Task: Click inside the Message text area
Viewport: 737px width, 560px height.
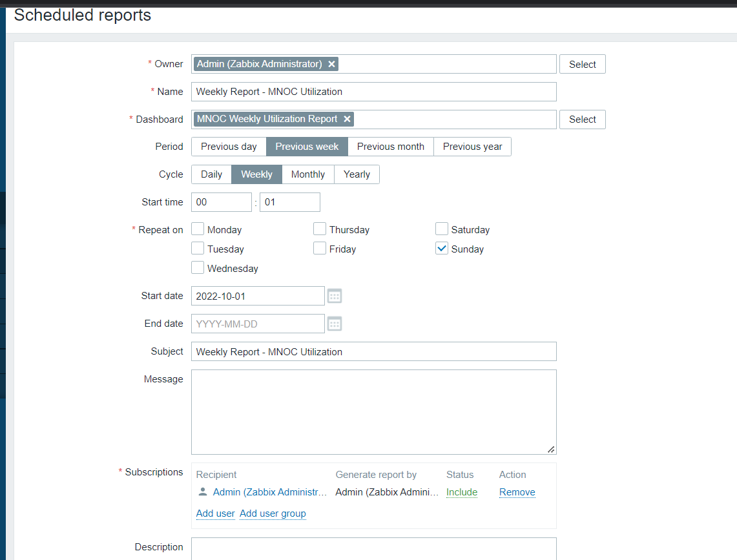Action: [374, 412]
